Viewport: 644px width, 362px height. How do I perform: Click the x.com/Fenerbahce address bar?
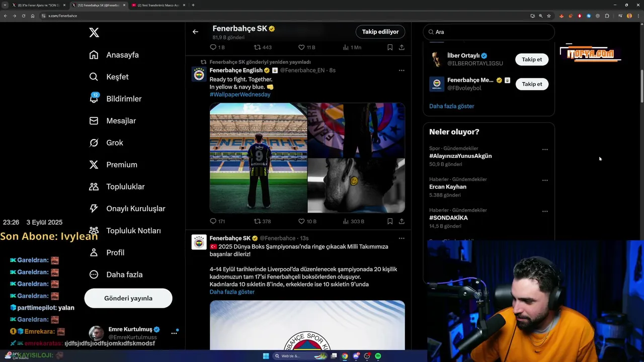287,16
